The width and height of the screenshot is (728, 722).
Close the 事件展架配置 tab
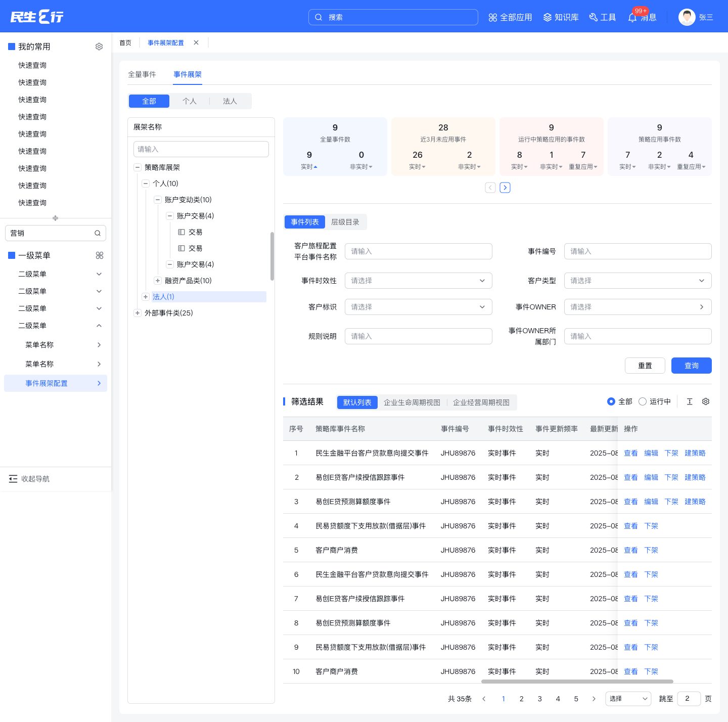pyautogui.click(x=196, y=42)
